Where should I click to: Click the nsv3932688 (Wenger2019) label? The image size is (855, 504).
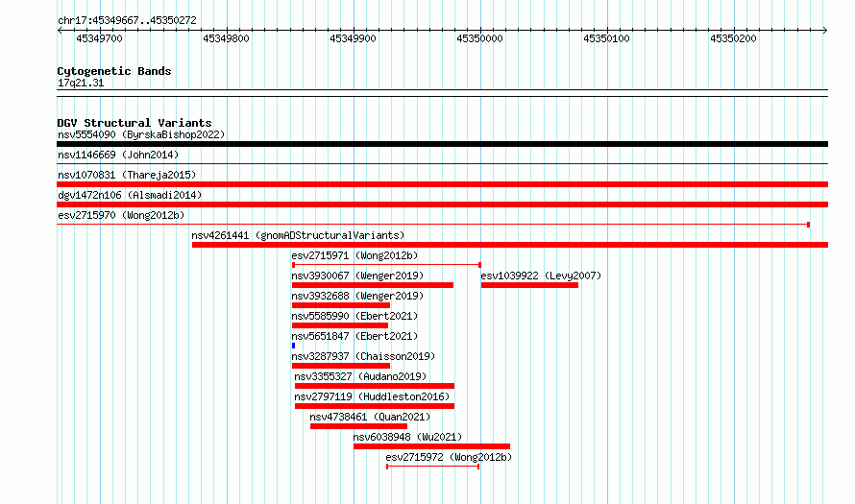tap(357, 296)
